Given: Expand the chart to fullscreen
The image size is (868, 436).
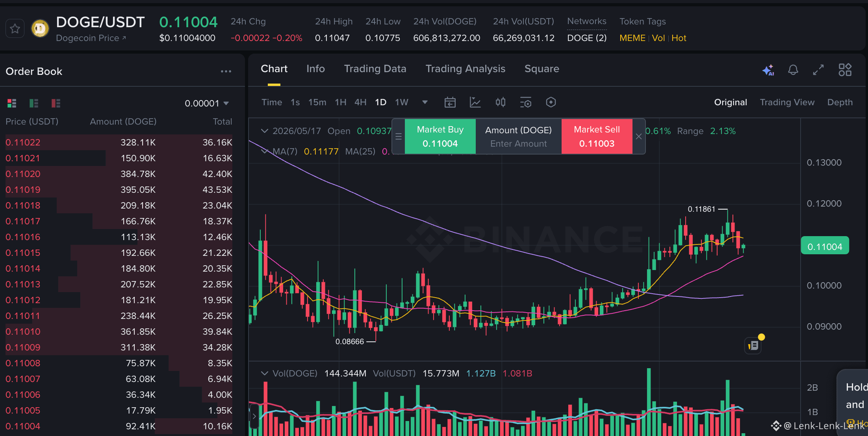Looking at the screenshot, I should click(x=818, y=70).
